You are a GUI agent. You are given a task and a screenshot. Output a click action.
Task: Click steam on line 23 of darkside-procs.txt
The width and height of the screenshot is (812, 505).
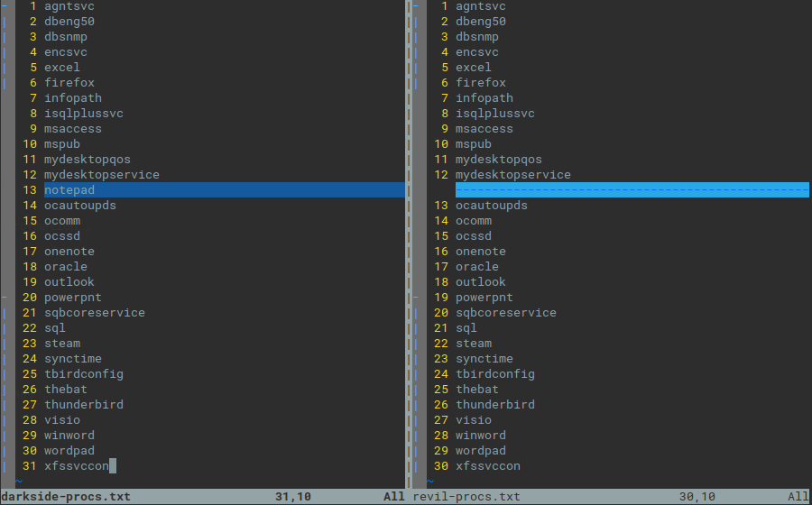tap(62, 343)
